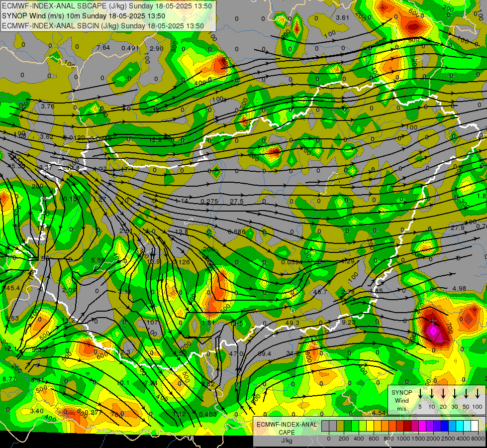This screenshot has height=448, width=487.
Task: Click the 9.53 value on the map
Action: (12, 318)
